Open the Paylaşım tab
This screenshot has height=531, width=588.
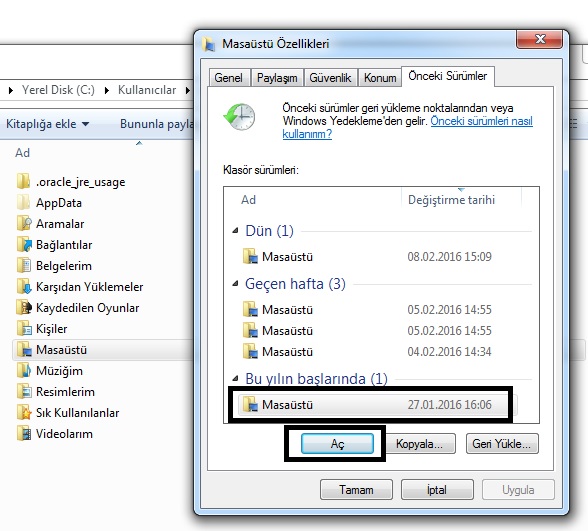[x=277, y=78]
